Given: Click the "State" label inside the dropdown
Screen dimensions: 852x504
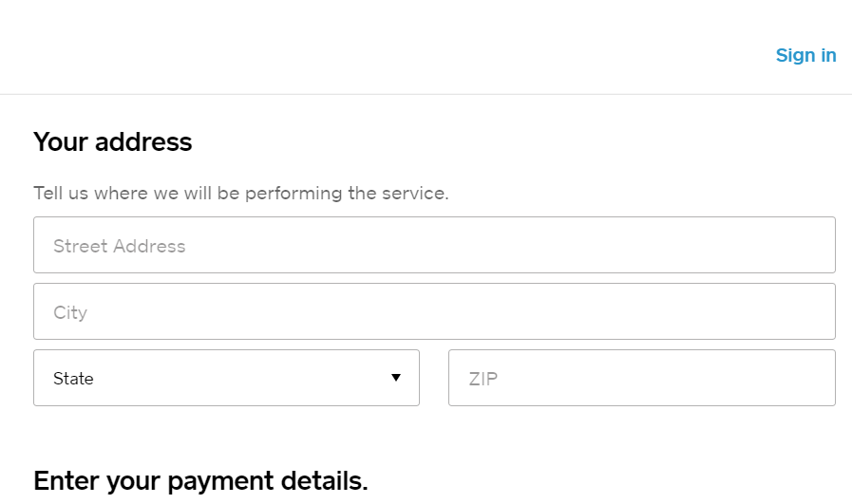Looking at the screenshot, I should click(x=73, y=379).
